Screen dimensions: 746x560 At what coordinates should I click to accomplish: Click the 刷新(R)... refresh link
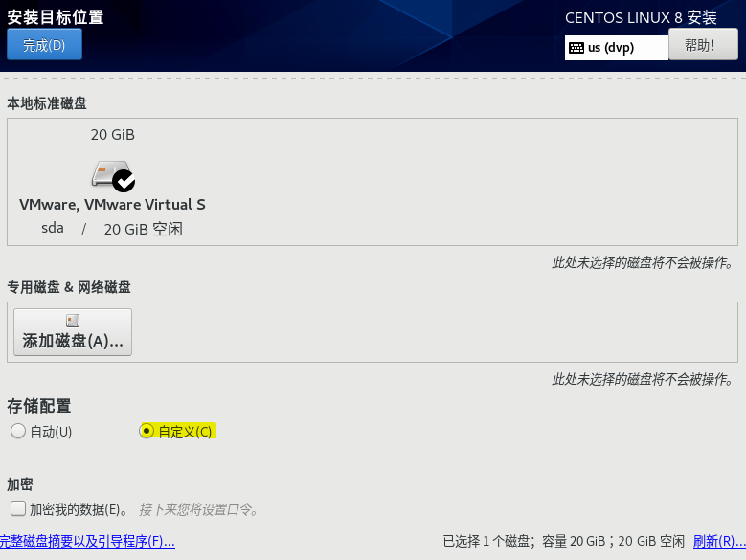[x=719, y=541]
